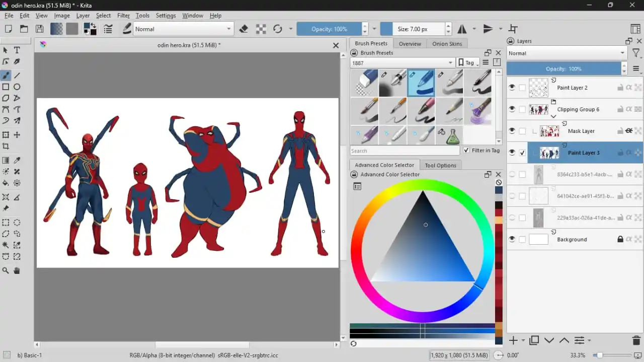The width and height of the screenshot is (644, 362).
Task: Select the Bezier Curve tool
Action: (6, 109)
